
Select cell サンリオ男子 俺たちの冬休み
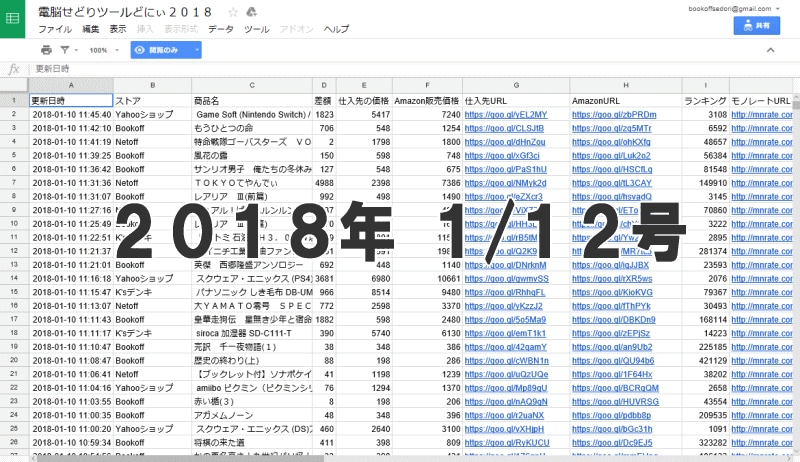(252, 169)
